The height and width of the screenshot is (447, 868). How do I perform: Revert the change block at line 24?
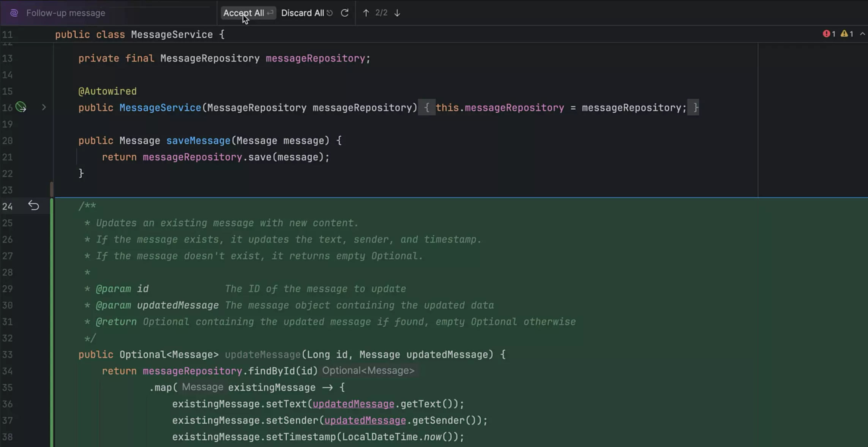click(33, 206)
